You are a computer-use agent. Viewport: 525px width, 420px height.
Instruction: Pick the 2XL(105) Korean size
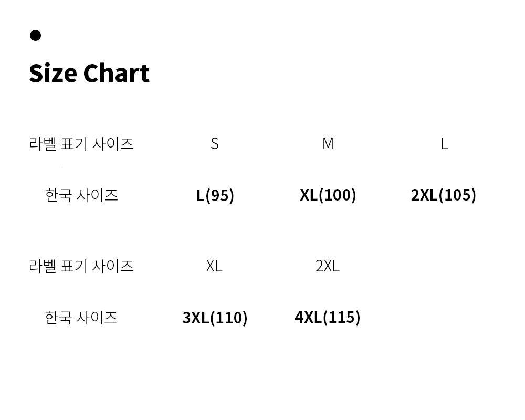[443, 195]
